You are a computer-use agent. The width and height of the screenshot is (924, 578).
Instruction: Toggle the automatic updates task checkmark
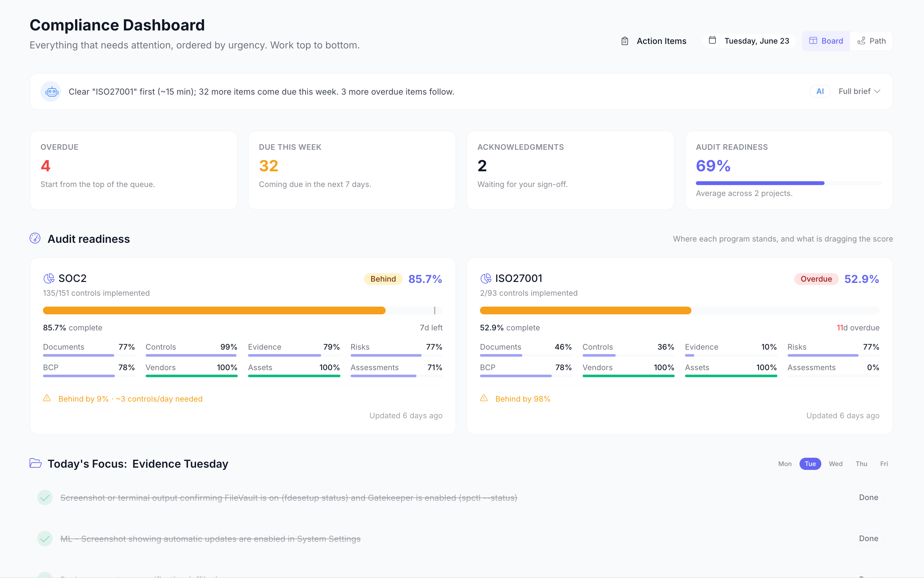pos(45,539)
